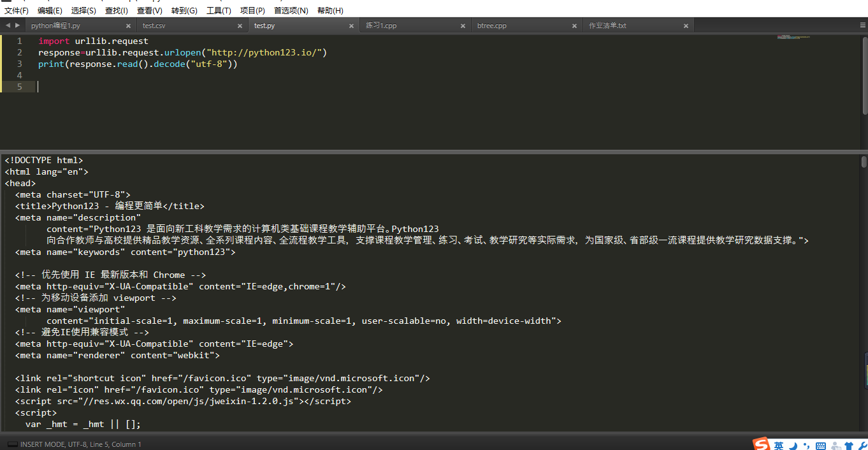Open Sogou wrench toolbox icon
Viewport: 868px width, 450px height.
(862, 445)
